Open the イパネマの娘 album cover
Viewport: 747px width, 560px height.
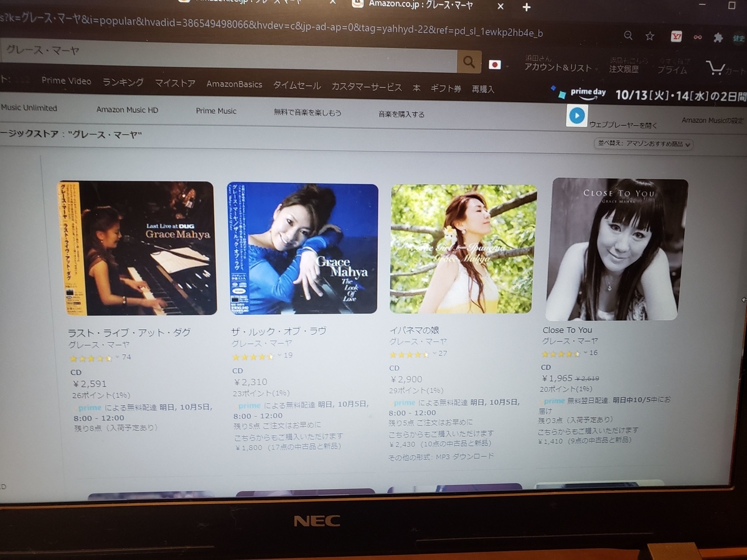pyautogui.click(x=463, y=249)
